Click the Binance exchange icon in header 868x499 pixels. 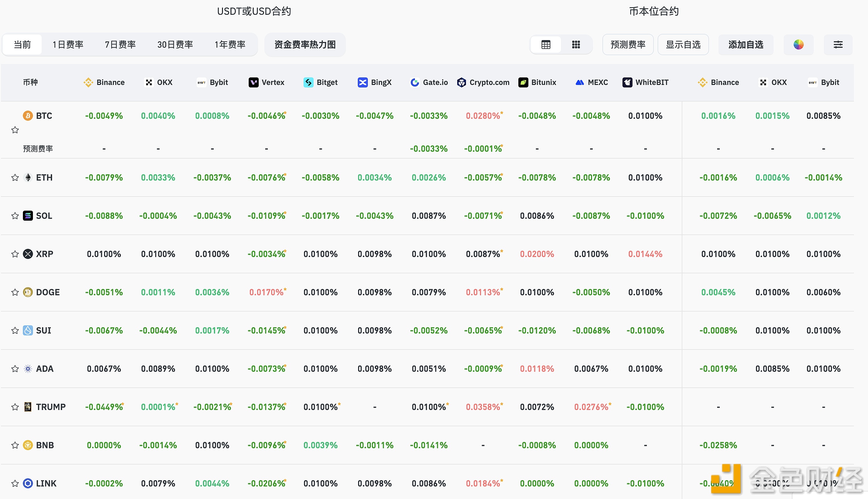(88, 82)
